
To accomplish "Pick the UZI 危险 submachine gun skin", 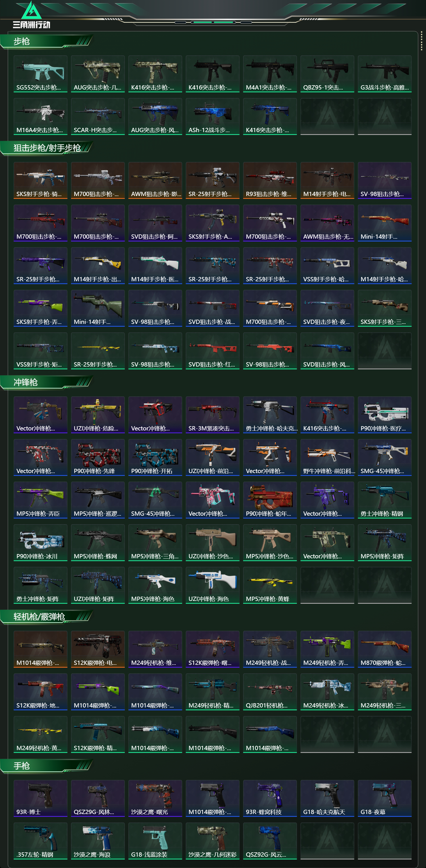I will [98, 415].
